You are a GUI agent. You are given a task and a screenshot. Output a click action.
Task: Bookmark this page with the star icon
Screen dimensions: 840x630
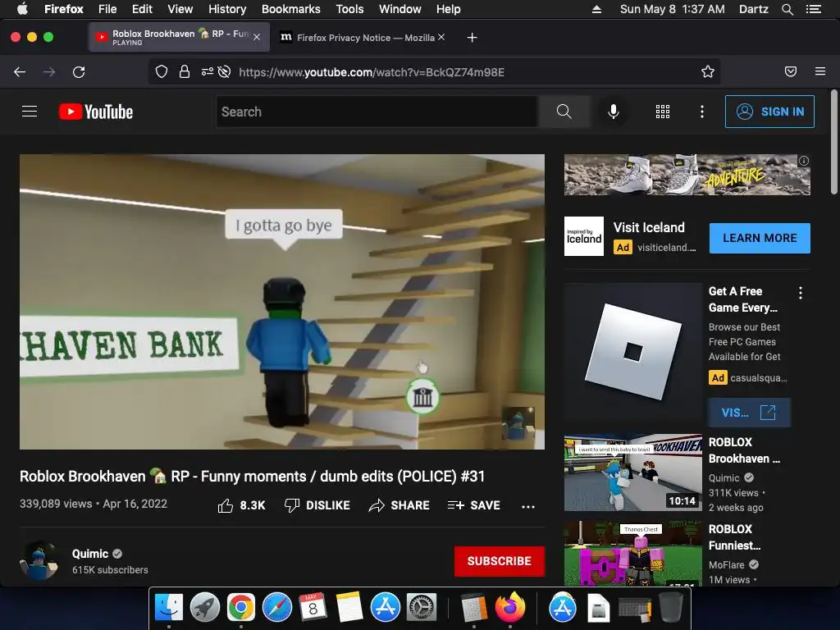pos(708,72)
